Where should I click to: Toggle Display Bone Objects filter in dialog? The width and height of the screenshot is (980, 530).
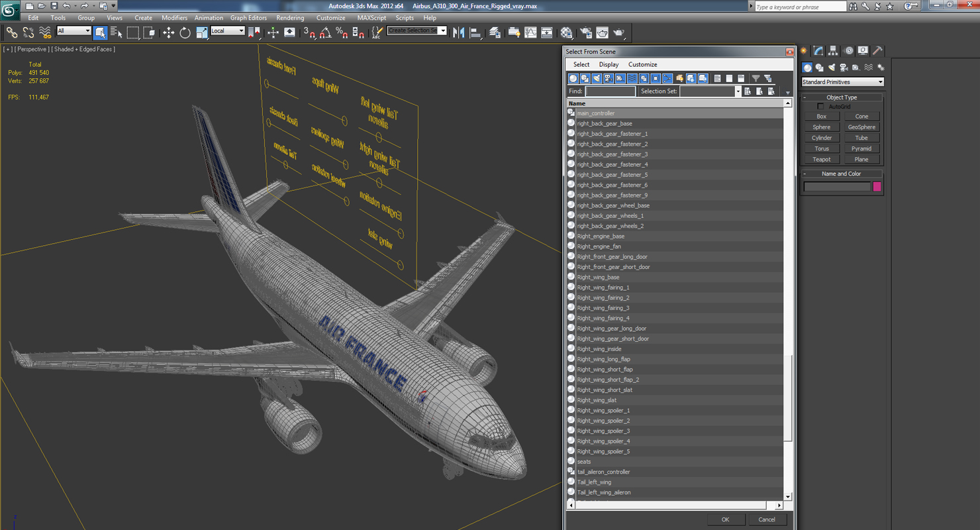click(667, 78)
